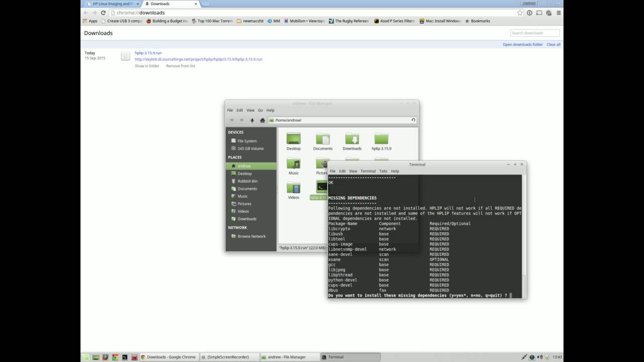Open the newmacshit bookmarks folder

(249, 21)
